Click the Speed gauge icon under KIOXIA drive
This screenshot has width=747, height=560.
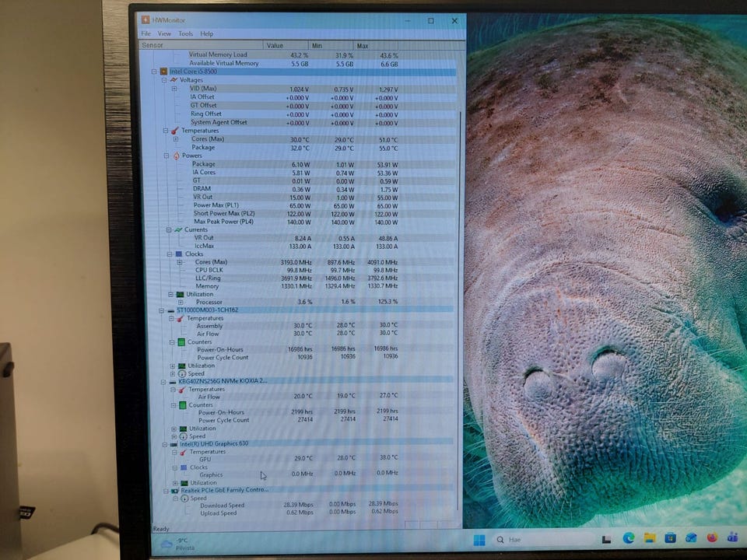click(x=184, y=436)
